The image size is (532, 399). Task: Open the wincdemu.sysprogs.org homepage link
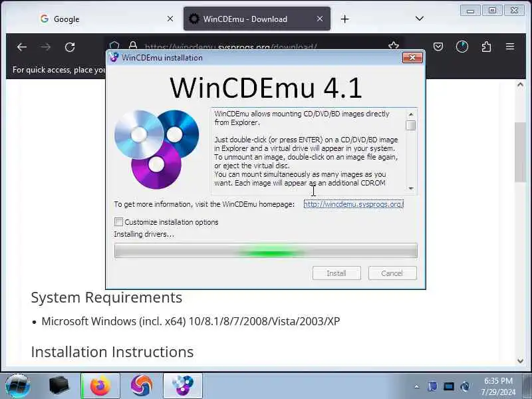(354, 204)
